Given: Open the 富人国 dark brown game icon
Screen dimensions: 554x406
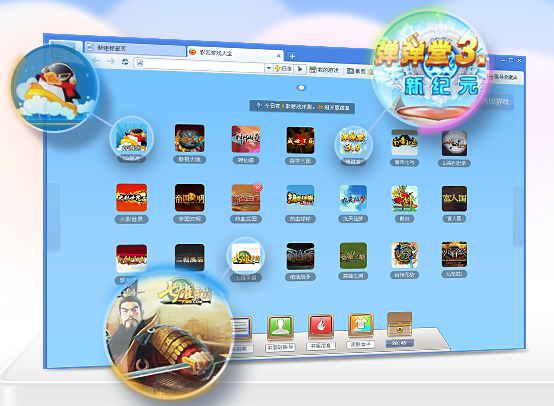Looking at the screenshot, I should tap(454, 199).
